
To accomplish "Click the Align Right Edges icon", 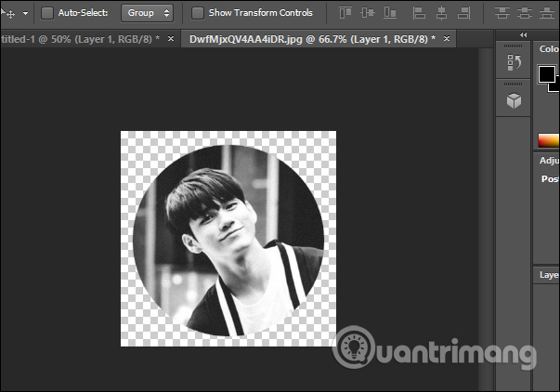I will [464, 13].
